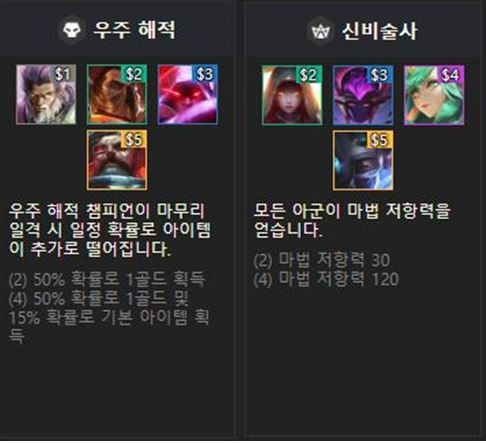This screenshot has width=486, height=444.
Task: Click the 우주 해적 trait title
Action: [x=134, y=29]
